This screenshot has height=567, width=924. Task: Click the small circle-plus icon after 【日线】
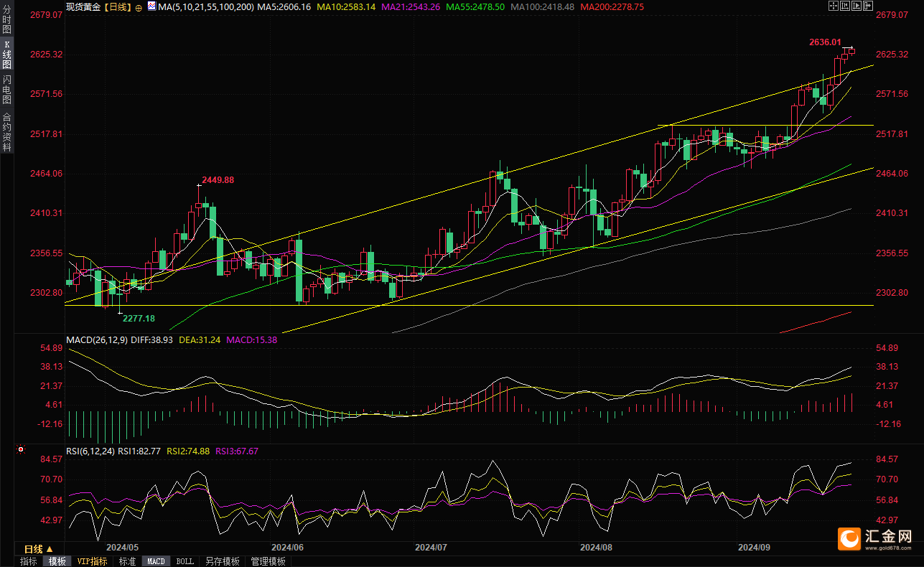139,6
